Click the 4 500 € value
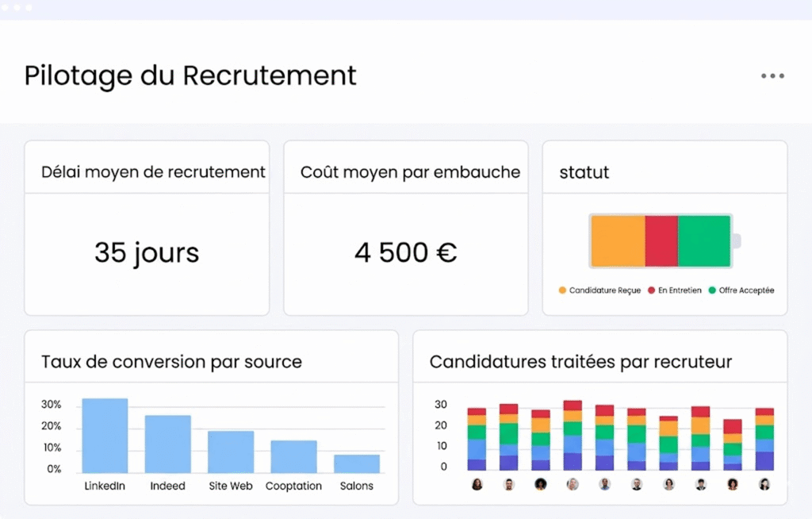The height and width of the screenshot is (519, 812). [x=405, y=253]
